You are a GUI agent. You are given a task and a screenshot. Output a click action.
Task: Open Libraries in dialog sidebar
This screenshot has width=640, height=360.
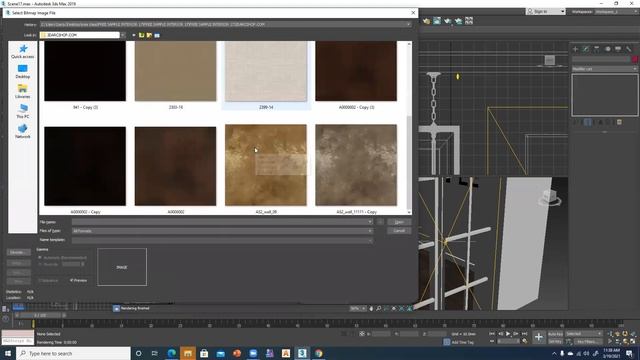[22, 91]
